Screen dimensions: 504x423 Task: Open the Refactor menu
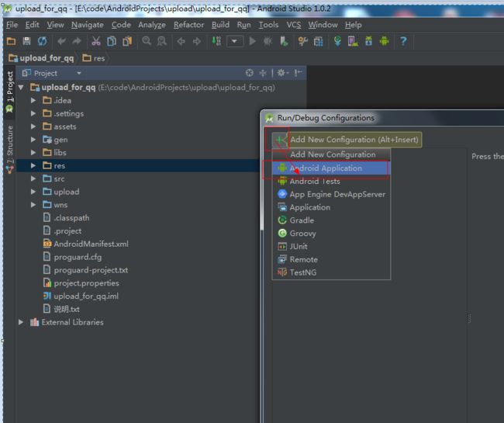pos(188,25)
